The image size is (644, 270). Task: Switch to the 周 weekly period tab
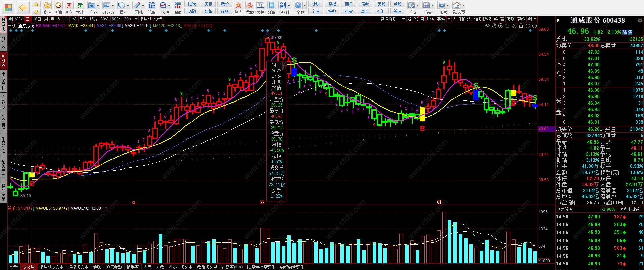[46, 19]
